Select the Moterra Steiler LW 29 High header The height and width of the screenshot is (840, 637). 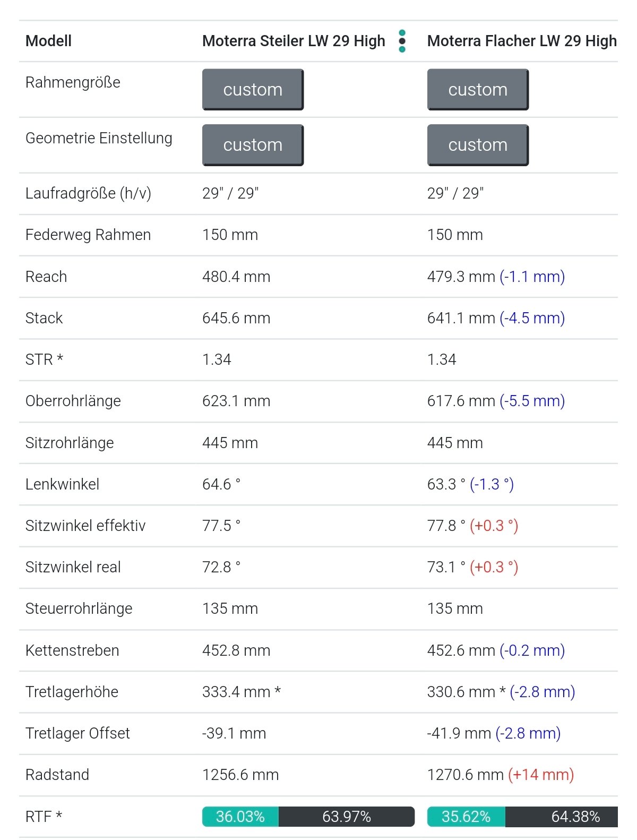(294, 41)
